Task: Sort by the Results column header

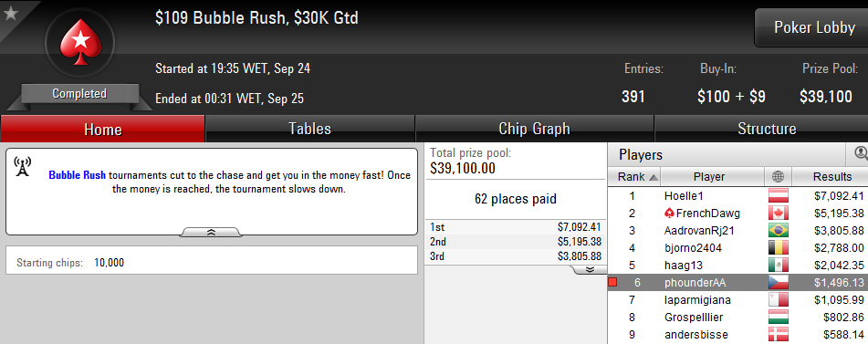Action: (x=831, y=177)
